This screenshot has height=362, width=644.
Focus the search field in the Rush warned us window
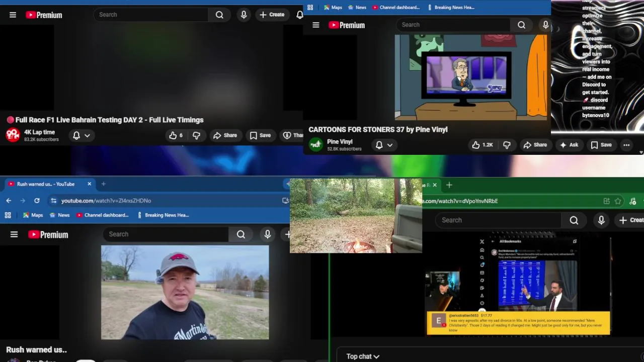166,234
